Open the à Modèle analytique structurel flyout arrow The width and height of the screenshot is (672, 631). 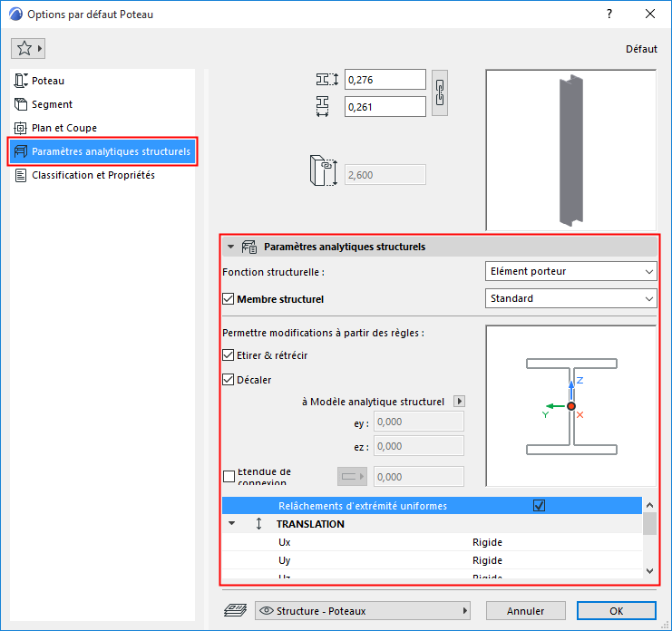coord(459,402)
